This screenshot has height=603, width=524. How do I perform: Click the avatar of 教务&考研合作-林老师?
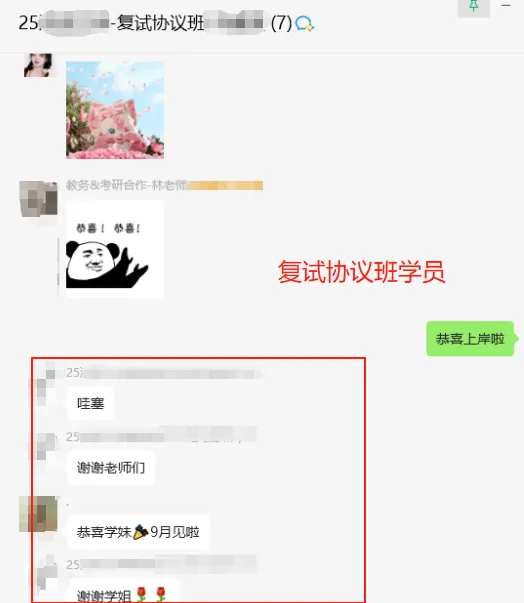[38, 199]
